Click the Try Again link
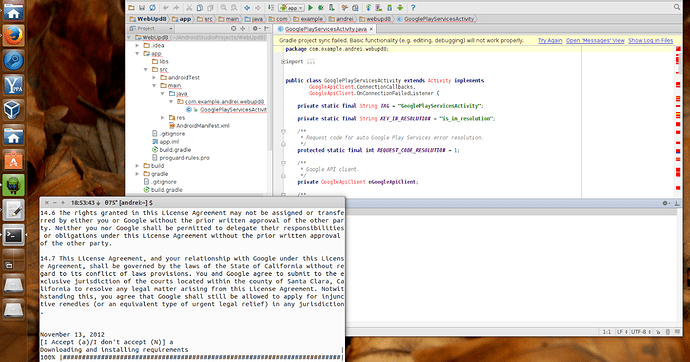Viewport: 690px width, 362px height. coord(550,40)
